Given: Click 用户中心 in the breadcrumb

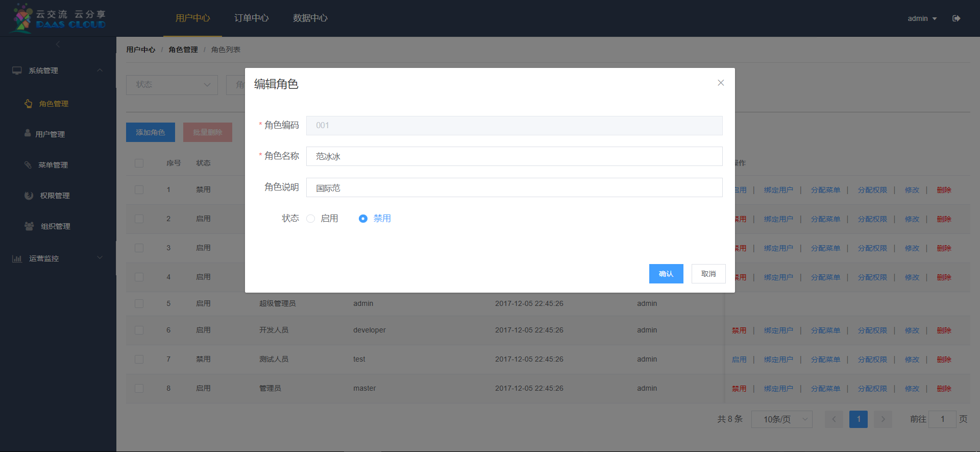Looking at the screenshot, I should click(141, 50).
